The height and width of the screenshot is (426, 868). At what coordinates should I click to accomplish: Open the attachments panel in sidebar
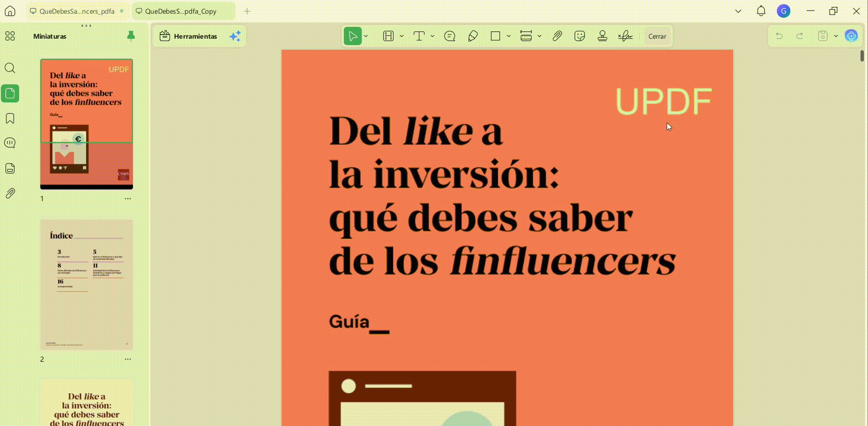(x=10, y=193)
